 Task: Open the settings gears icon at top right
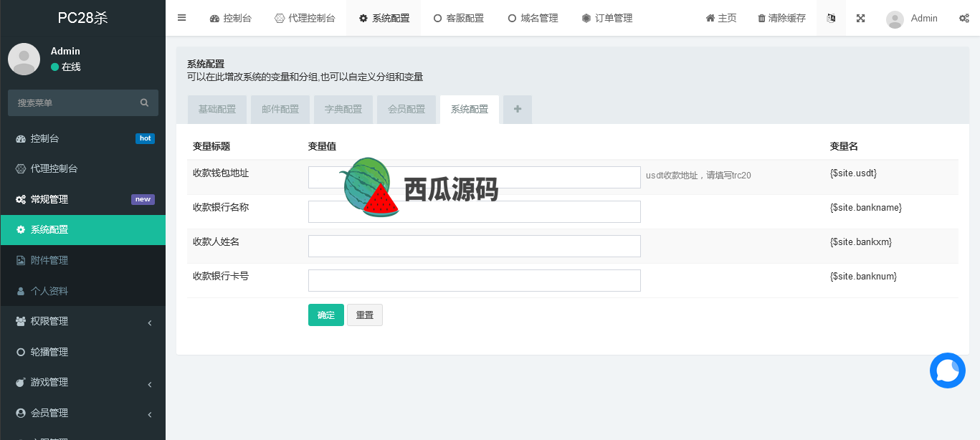[x=964, y=18]
